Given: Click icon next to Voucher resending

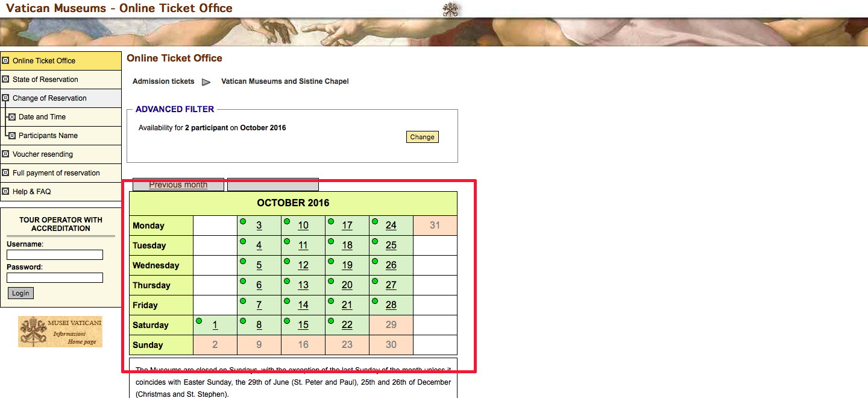Looking at the screenshot, I should pos(5,154).
